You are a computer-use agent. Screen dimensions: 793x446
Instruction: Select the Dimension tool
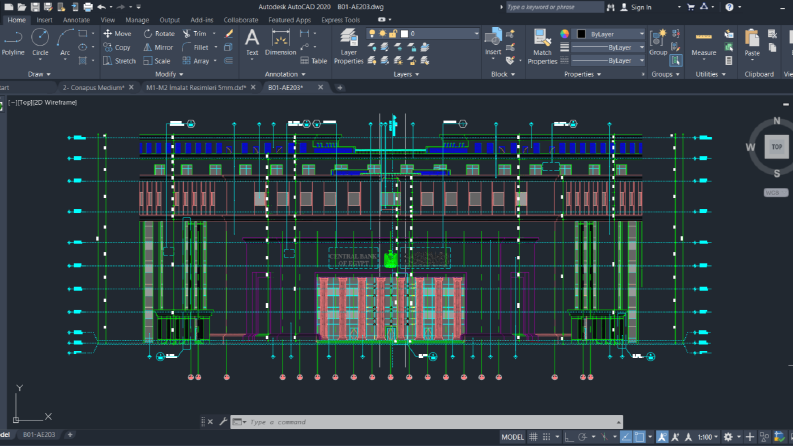(x=280, y=42)
